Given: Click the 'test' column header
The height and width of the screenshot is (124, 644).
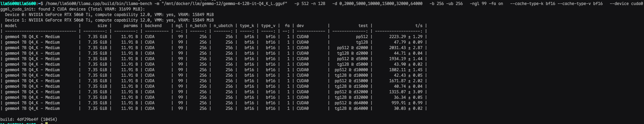Looking at the screenshot, I should pyautogui.click(x=363, y=26).
